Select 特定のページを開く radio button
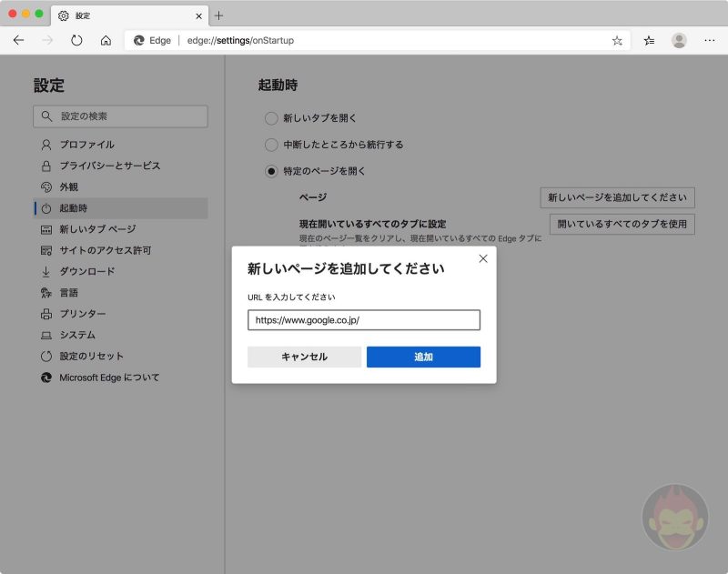The height and width of the screenshot is (574, 728). (x=271, y=170)
